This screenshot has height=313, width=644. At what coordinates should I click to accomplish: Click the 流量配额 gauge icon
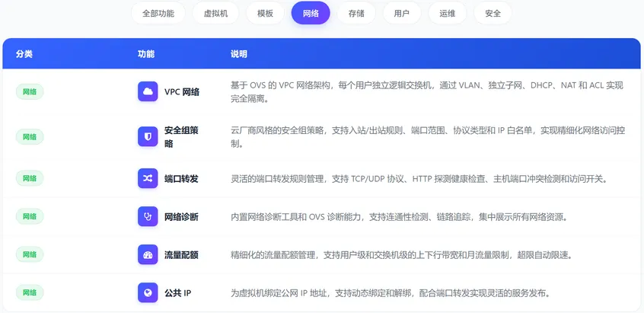tap(148, 254)
